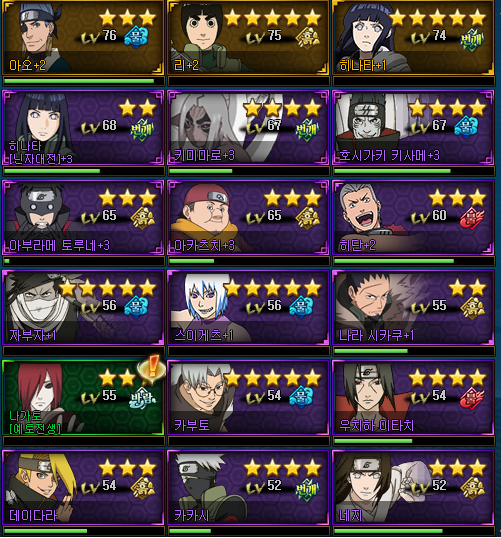This screenshot has width=501, height=538.
Task: Click the wind element icon on 나가토 card
Action: click(x=142, y=398)
